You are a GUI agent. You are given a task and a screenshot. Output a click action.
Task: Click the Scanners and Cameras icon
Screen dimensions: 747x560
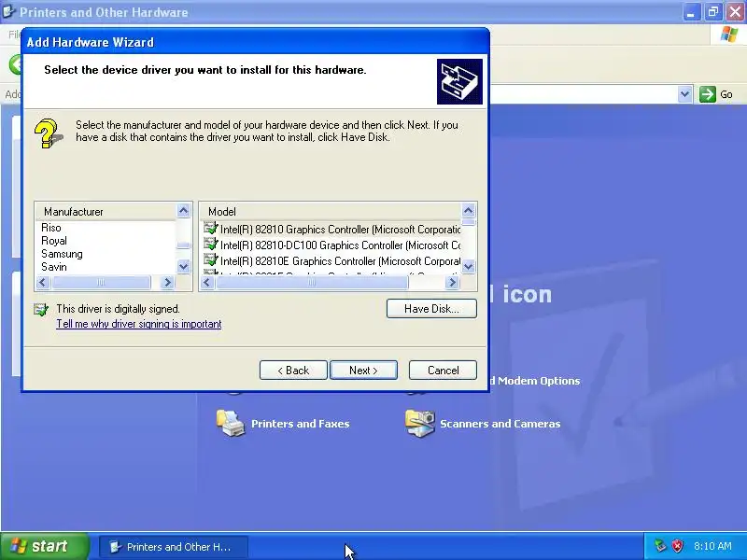[419, 424]
